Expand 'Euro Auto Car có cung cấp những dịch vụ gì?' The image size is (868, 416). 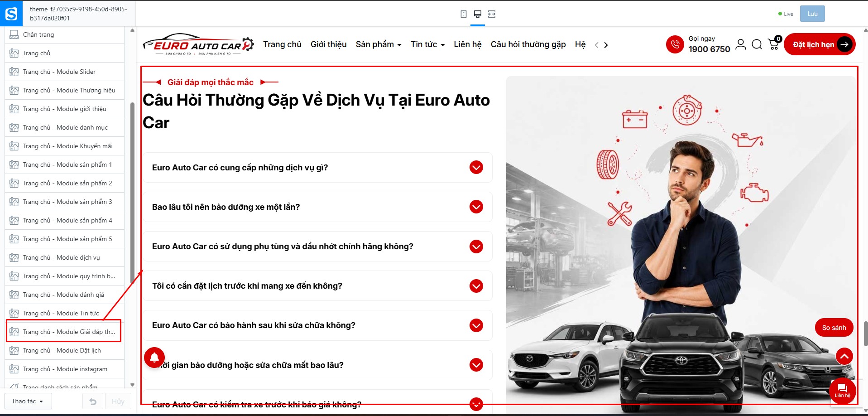pos(317,168)
